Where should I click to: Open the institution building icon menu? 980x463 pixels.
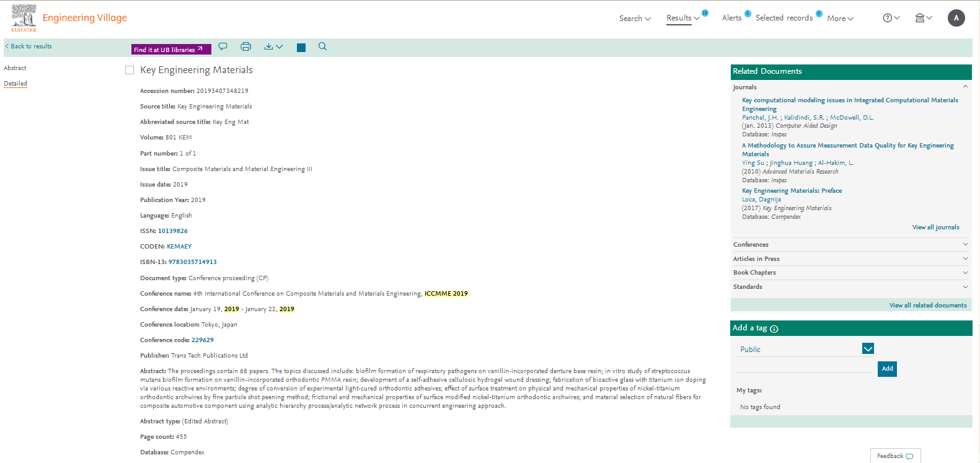(924, 18)
